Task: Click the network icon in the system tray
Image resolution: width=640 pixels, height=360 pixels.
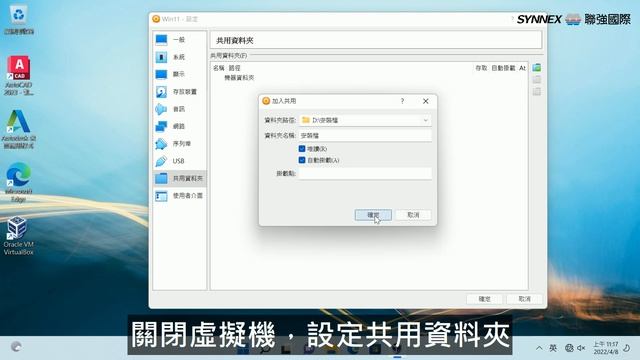Action: (x=569, y=348)
